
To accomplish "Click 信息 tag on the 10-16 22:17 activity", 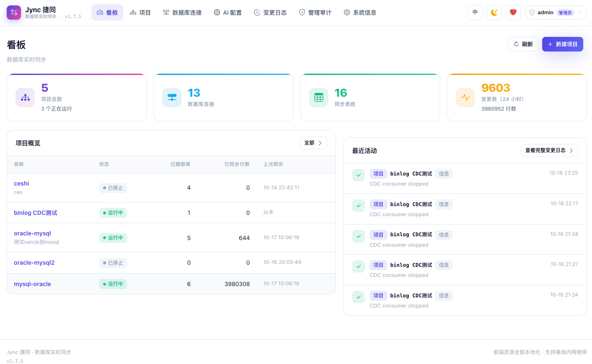I will point(444,204).
